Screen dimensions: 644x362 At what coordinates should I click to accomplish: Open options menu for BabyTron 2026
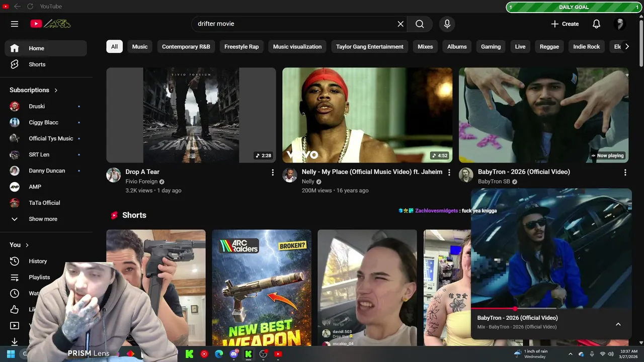pyautogui.click(x=625, y=172)
